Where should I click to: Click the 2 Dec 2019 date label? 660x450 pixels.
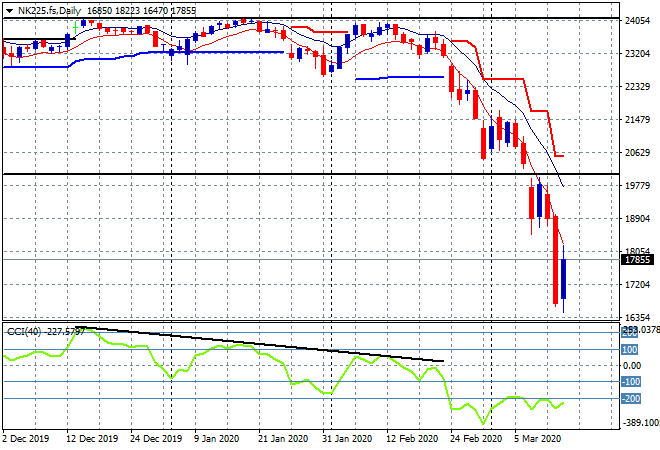coord(26,439)
